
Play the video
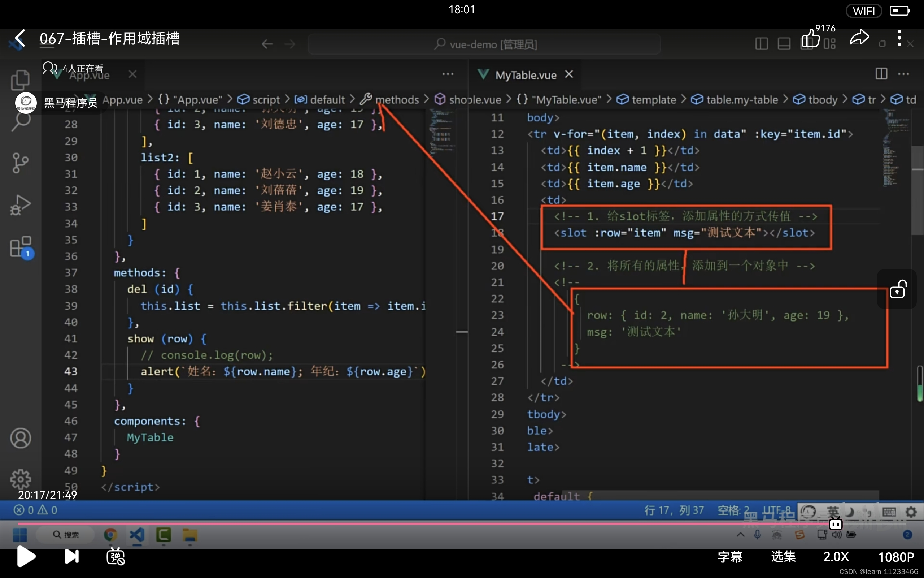click(x=26, y=557)
